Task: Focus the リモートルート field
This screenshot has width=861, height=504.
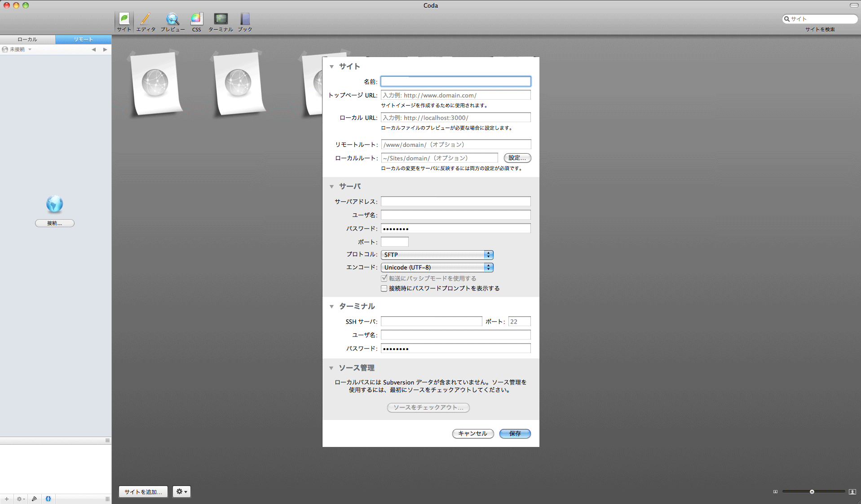Action: tap(456, 145)
